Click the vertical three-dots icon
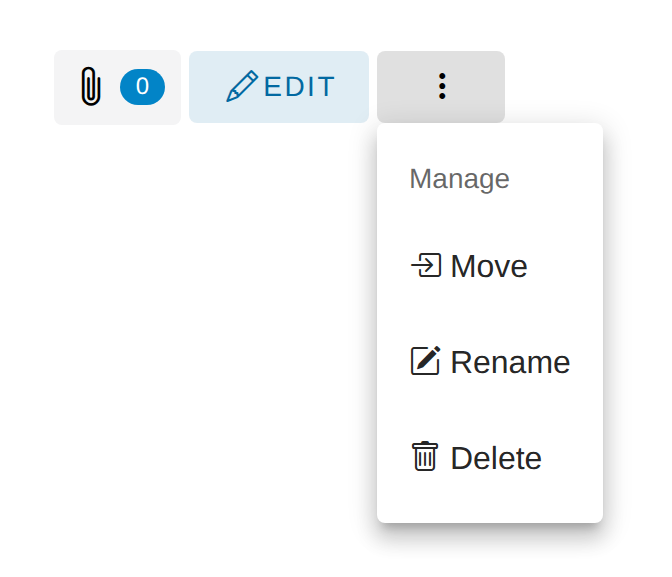The image size is (672, 577). click(441, 87)
